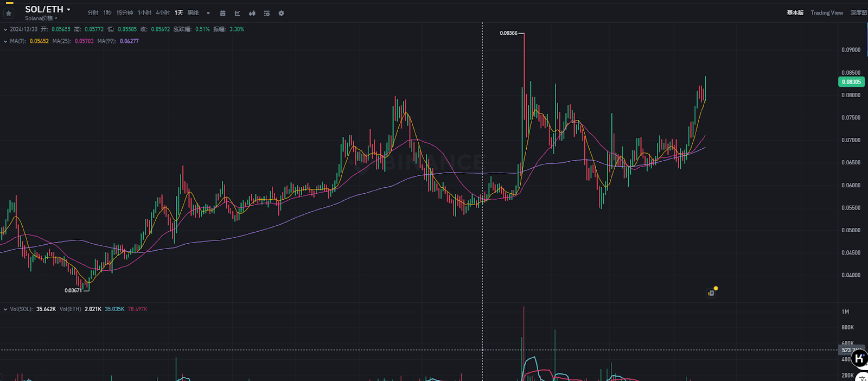
Task: Click the 振幅 value 3.30%
Action: click(x=237, y=29)
